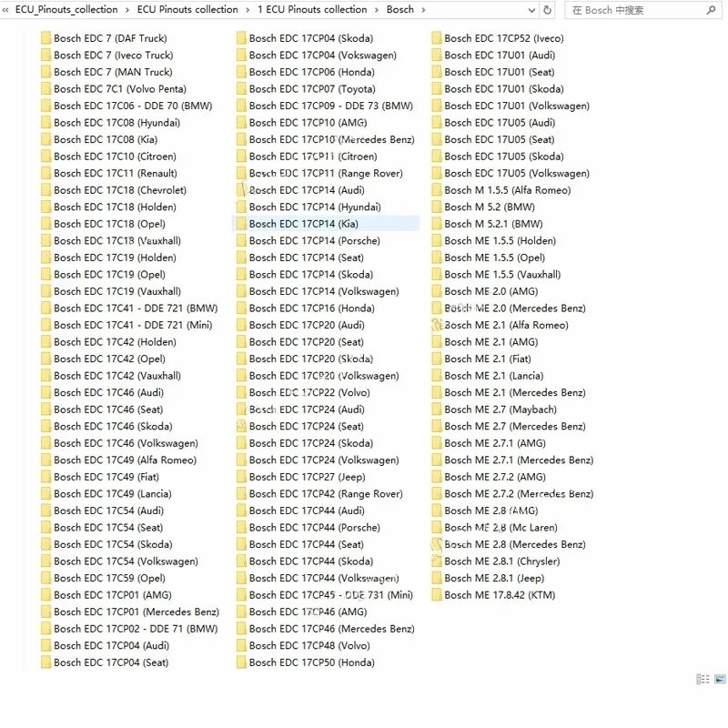728x728 pixels.
Task: Select Bosch EDC 17CP16 (Honda) folder name
Action: pyautogui.click(x=311, y=308)
